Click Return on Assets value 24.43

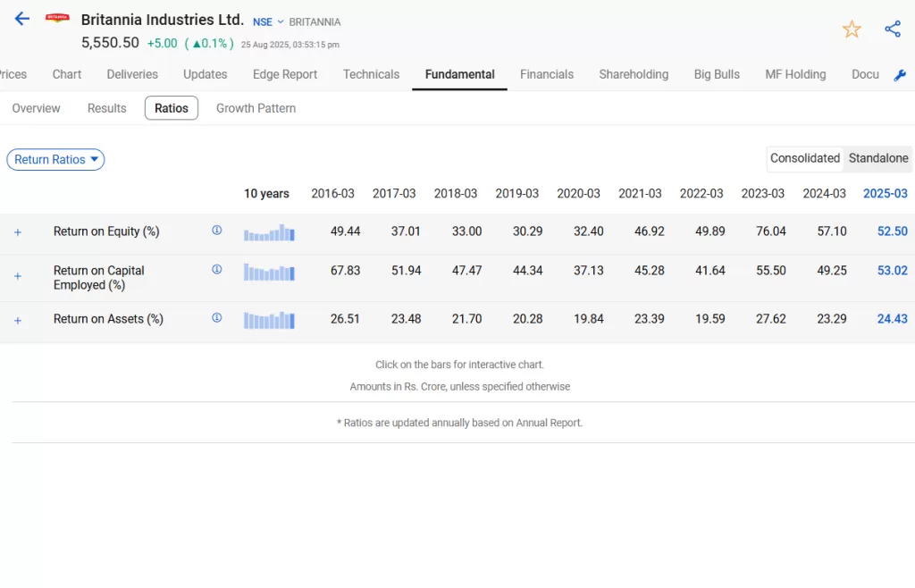click(x=893, y=319)
